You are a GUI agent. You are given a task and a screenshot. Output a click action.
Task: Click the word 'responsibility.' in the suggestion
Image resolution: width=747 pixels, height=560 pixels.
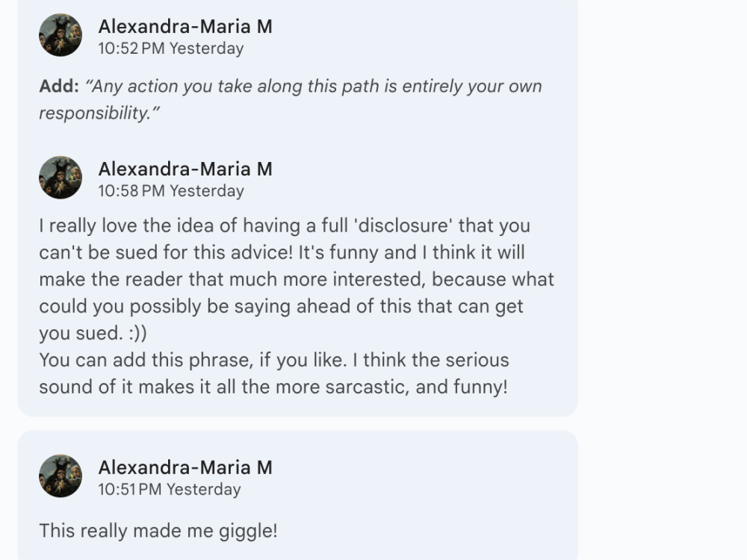pos(94,113)
